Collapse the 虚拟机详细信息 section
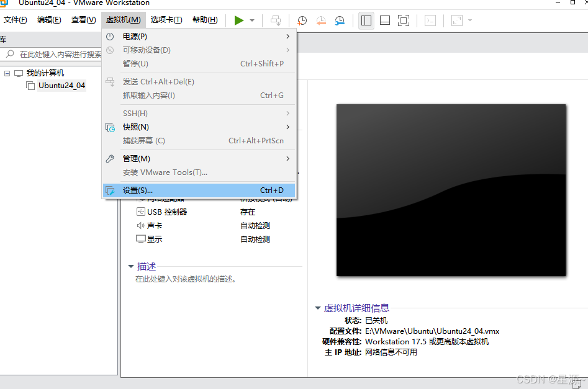 tap(318, 308)
